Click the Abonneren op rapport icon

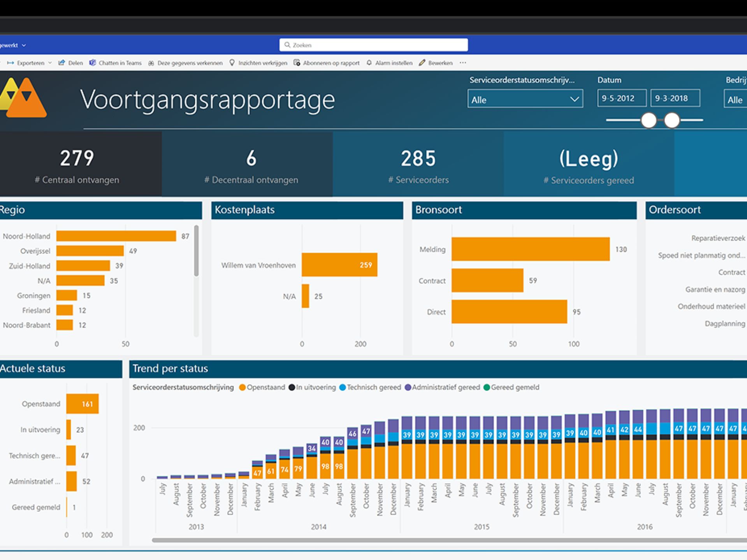pyautogui.click(x=297, y=63)
